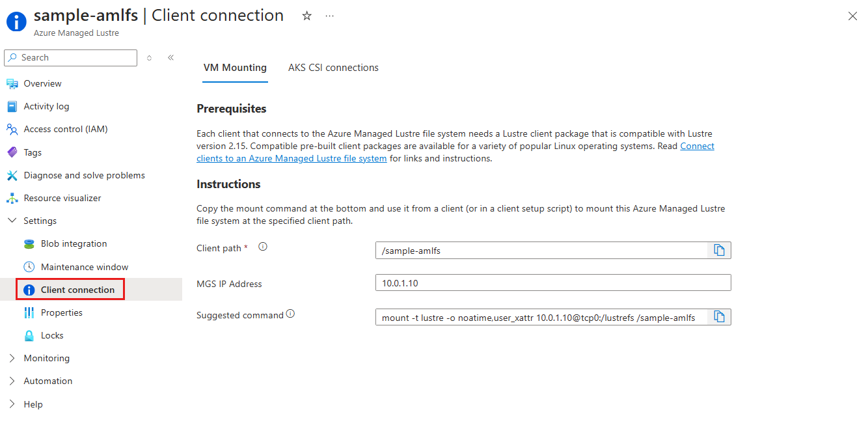Copy the suggested mount command
868x427 pixels.
pos(719,316)
